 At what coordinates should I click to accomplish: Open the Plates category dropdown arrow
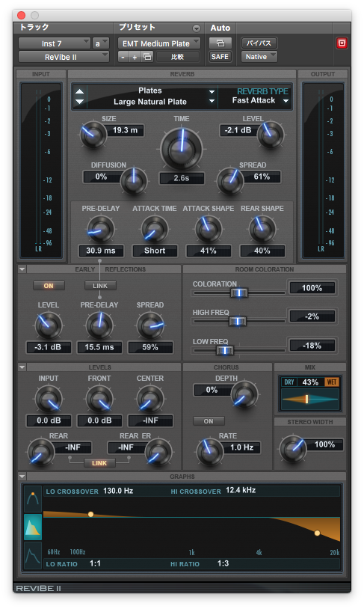212,92
